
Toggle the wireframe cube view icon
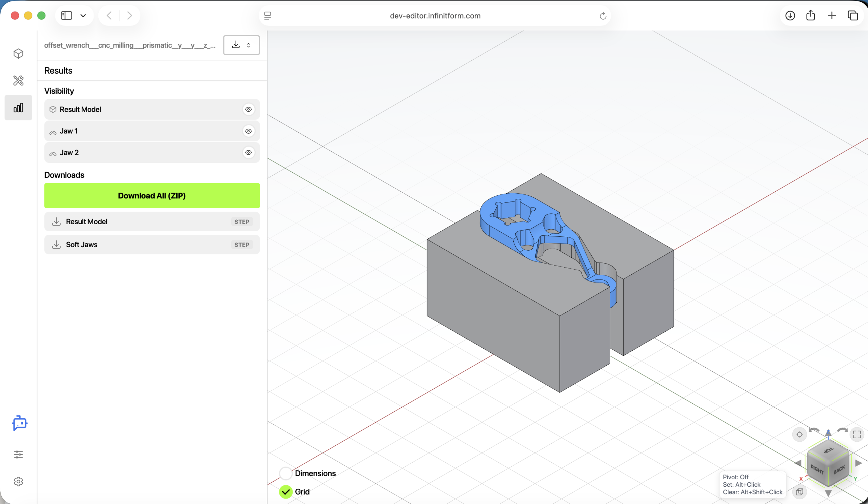coord(800,491)
